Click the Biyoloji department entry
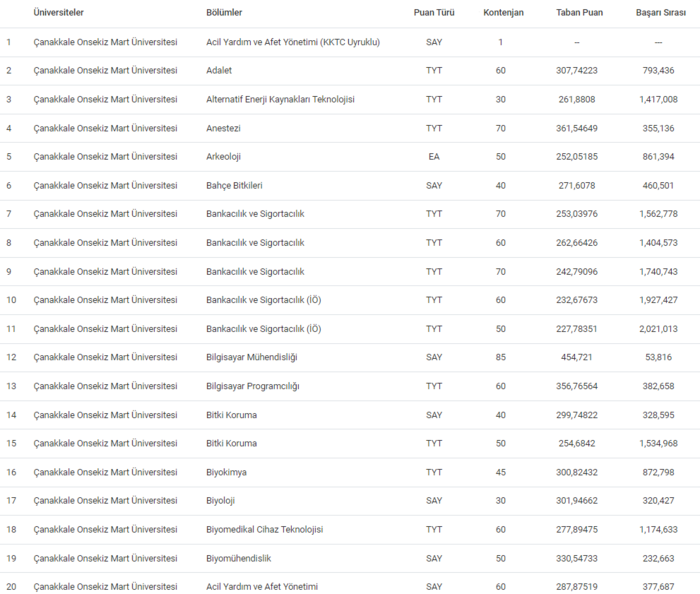The image size is (700, 594). coord(223,501)
